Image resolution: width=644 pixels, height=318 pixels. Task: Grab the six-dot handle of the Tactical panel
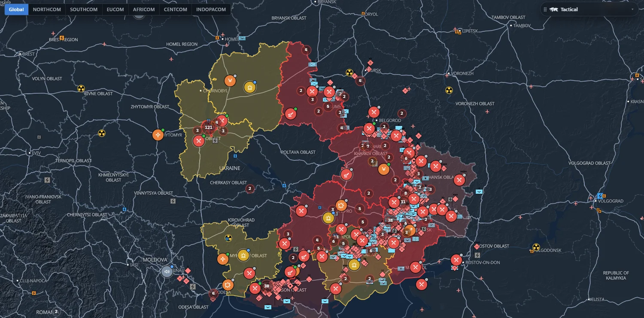[x=545, y=9]
